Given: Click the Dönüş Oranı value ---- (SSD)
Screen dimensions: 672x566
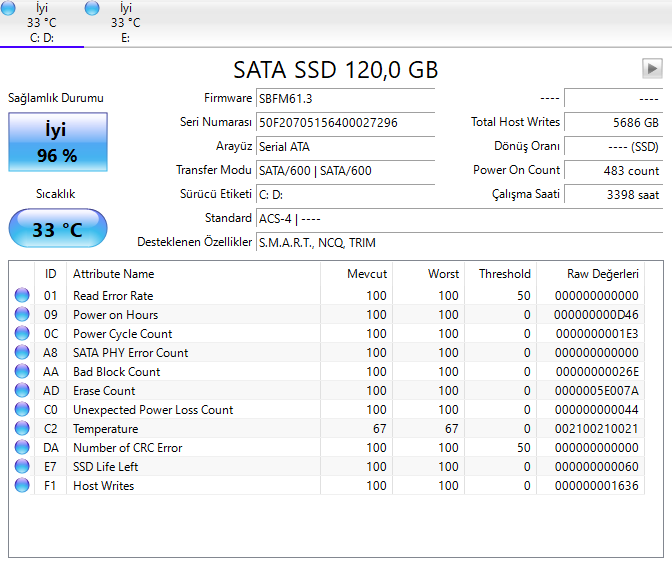Looking at the screenshot, I should click(x=614, y=147).
